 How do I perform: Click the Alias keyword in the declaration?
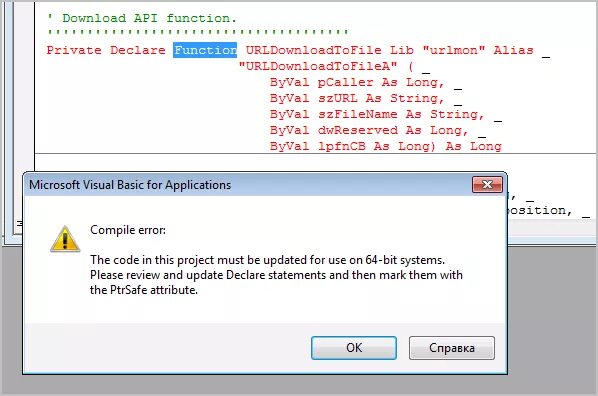pyautogui.click(x=513, y=50)
